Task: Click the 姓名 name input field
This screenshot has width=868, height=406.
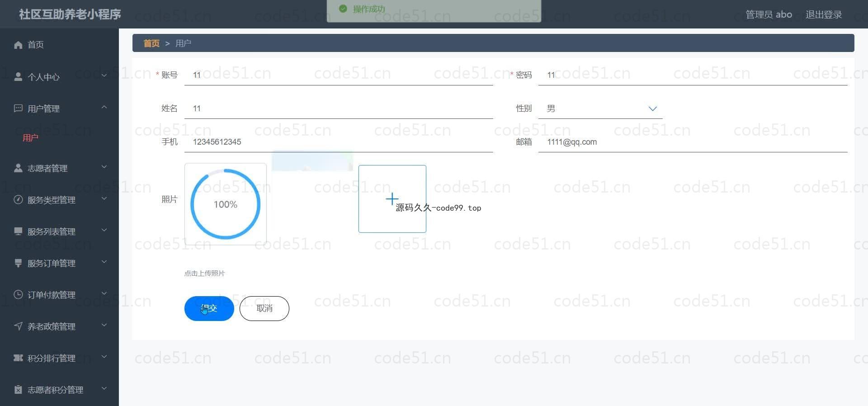Action: coord(339,109)
